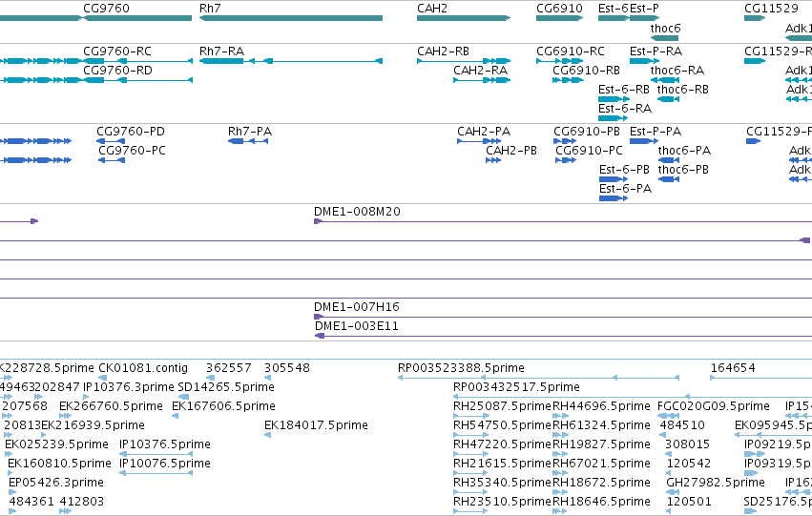The height and width of the screenshot is (516, 812).
Task: Click the Rh7-PA protein feature
Action: click(248, 141)
